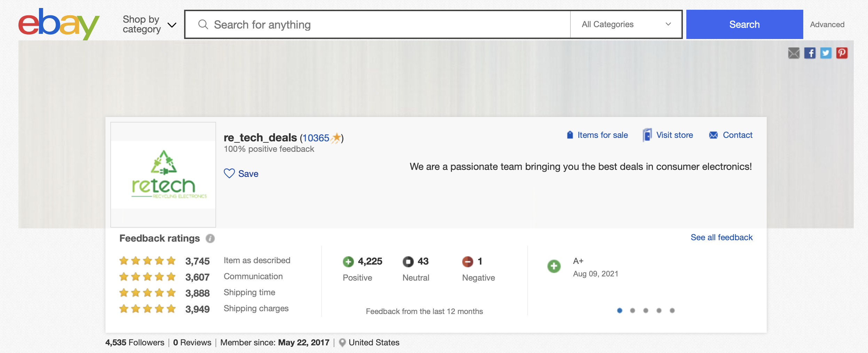
Task: Click the Search for anything field
Action: point(378,24)
